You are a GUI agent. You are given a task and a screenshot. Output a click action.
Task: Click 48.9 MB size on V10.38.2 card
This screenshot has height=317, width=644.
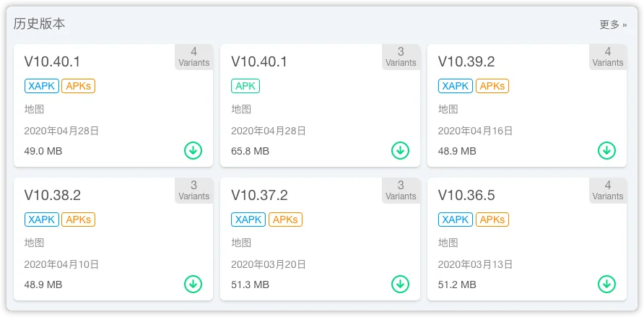pos(43,285)
